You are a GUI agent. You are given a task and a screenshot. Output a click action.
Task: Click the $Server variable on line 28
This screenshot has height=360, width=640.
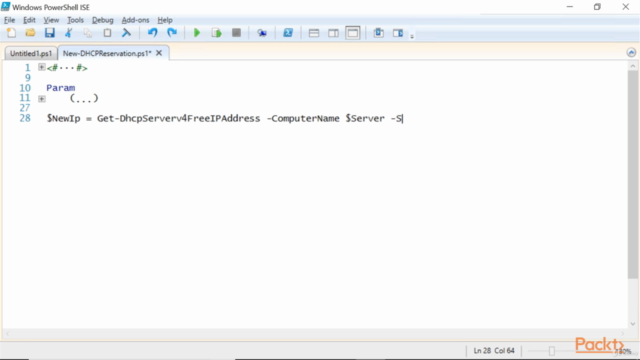(365, 118)
